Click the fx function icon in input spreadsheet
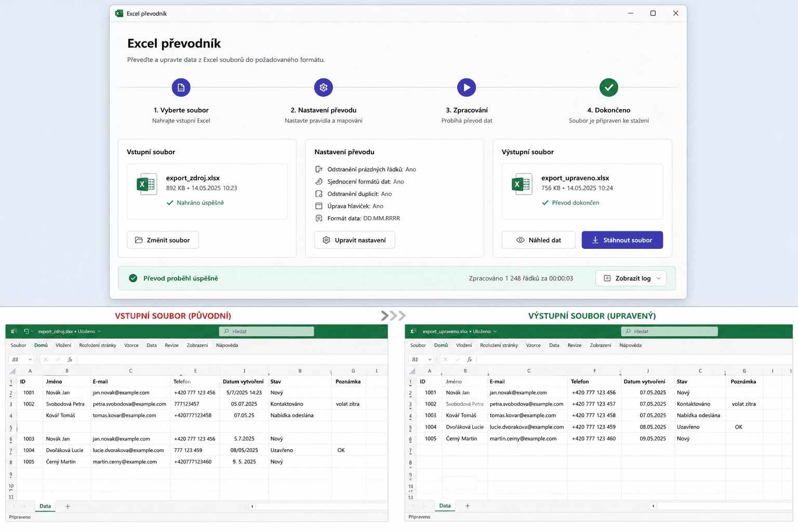 coord(70,360)
